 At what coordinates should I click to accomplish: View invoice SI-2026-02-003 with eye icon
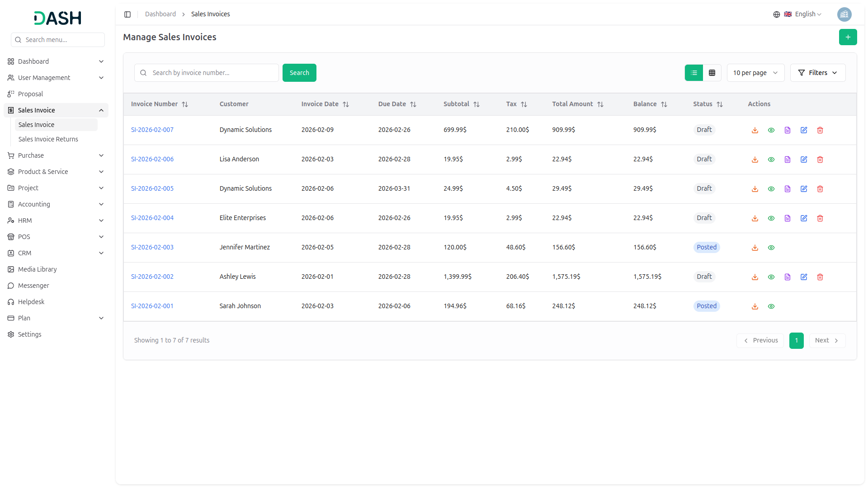tap(771, 248)
